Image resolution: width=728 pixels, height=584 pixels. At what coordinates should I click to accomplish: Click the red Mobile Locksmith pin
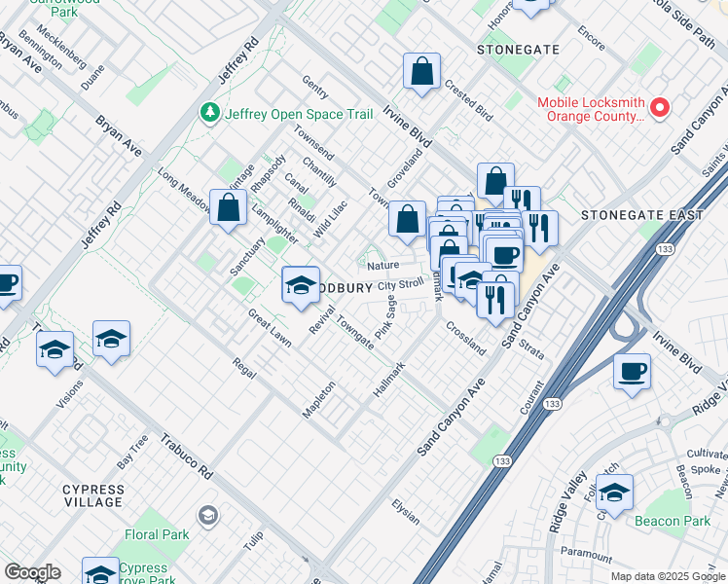659,108
